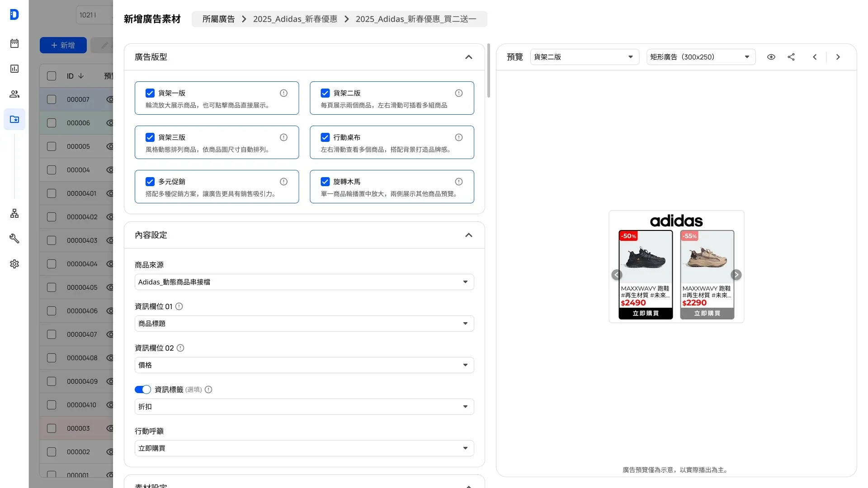Click the black shoe product thumbnail
Screen dimensions: 868x488
(646, 257)
